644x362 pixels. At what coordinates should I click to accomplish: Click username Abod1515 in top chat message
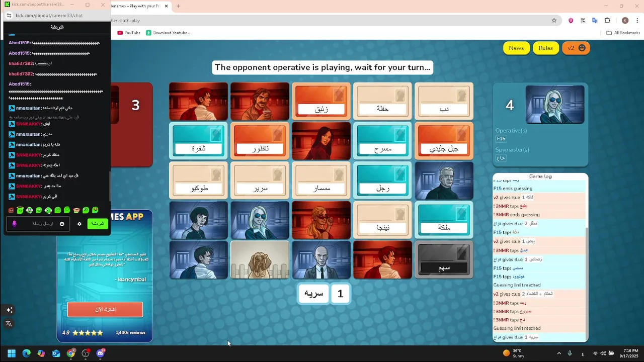19,43
